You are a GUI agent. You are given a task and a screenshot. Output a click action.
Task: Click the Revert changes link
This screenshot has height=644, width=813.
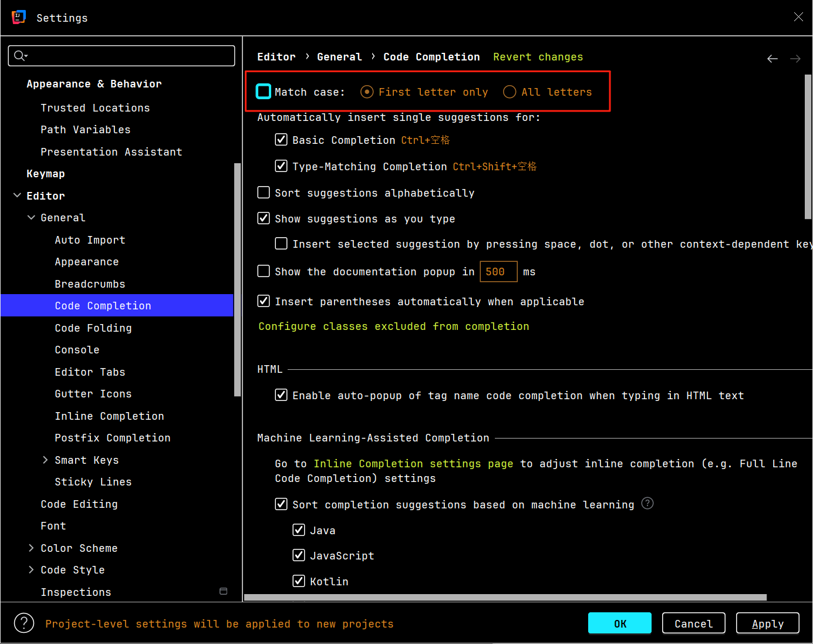tap(538, 57)
